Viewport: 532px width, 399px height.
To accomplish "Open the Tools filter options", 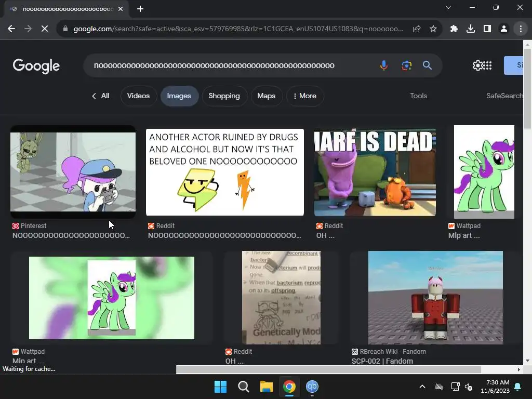I will (418, 96).
